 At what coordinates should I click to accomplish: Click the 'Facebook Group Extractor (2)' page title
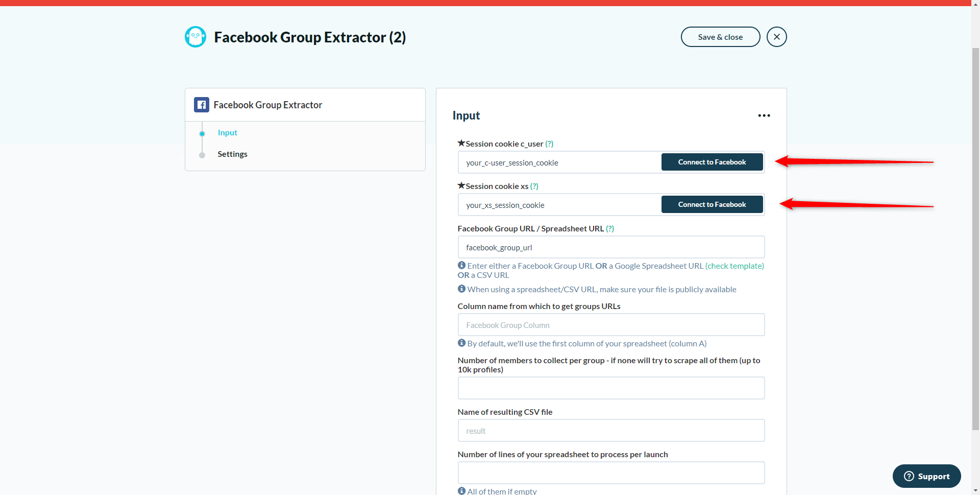(310, 37)
